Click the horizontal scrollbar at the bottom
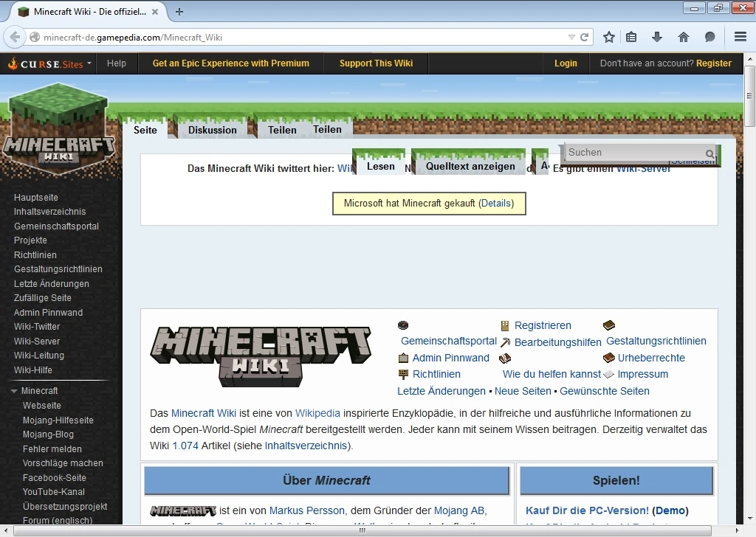The width and height of the screenshot is (756, 537). [x=362, y=531]
